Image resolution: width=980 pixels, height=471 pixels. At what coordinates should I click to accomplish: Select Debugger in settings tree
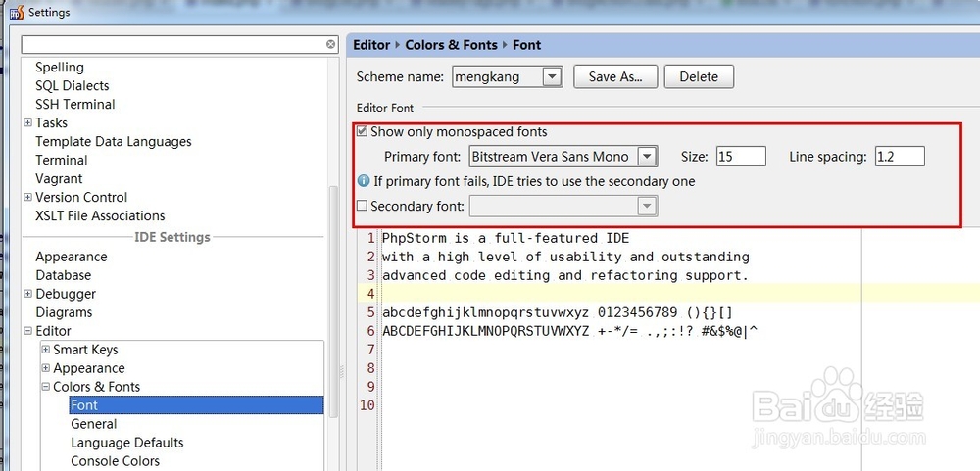(x=66, y=294)
